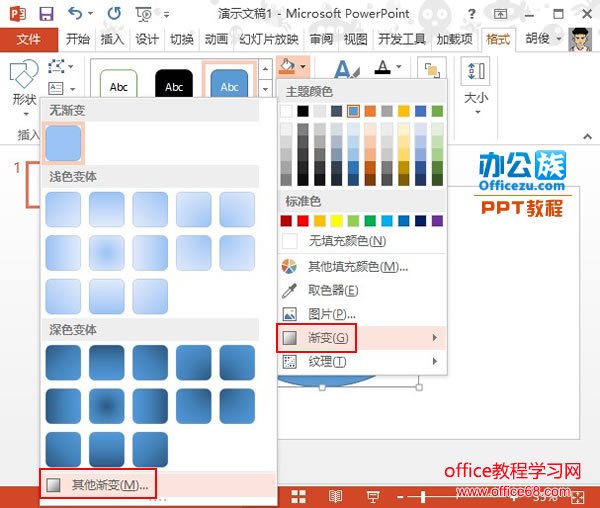Viewport: 600px width, 508px height.
Task: Apply black filled Abc shape style
Action: (174, 84)
